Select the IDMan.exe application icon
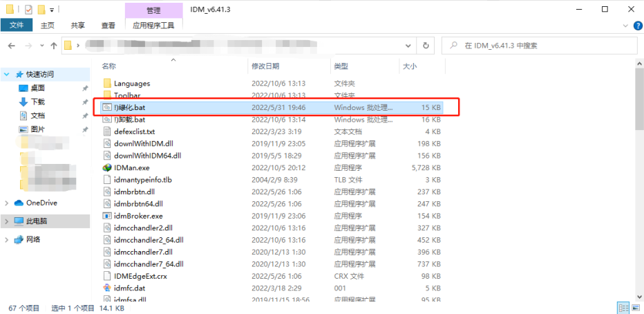This screenshot has height=314, width=644. tap(107, 167)
